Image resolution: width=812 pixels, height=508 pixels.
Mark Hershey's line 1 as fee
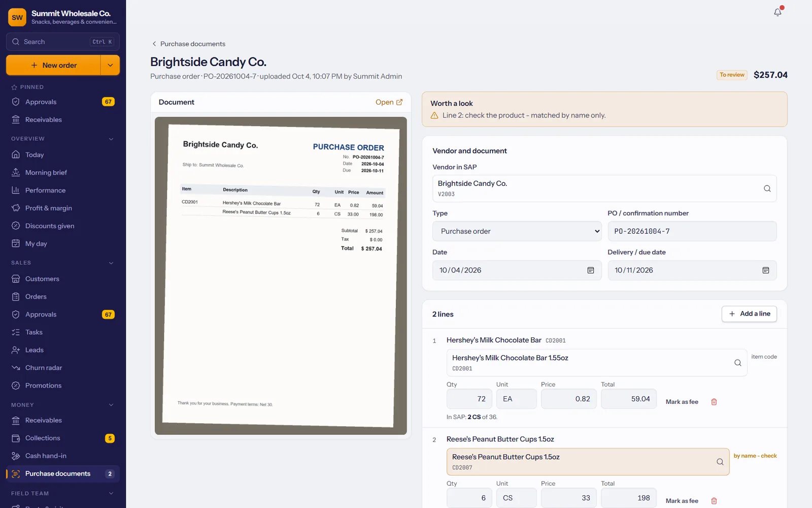682,402
